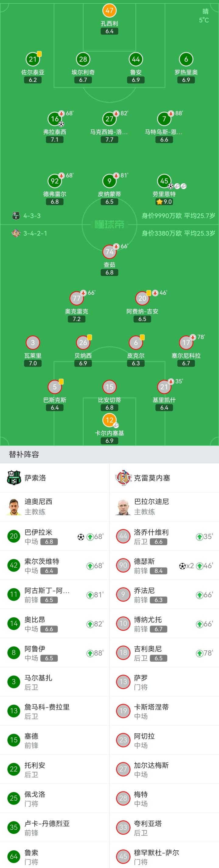Select the 克雷莫内塞 team name label

point(152,478)
